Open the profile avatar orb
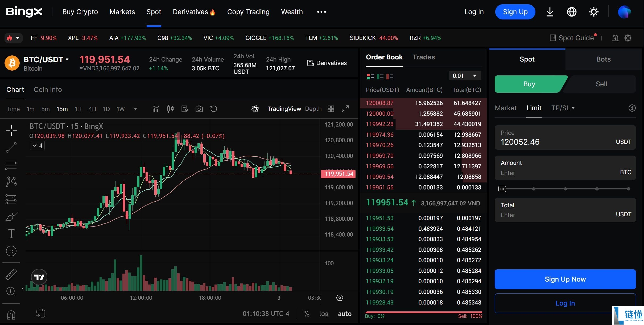Screen dimensions: 644x325 tap(624, 12)
